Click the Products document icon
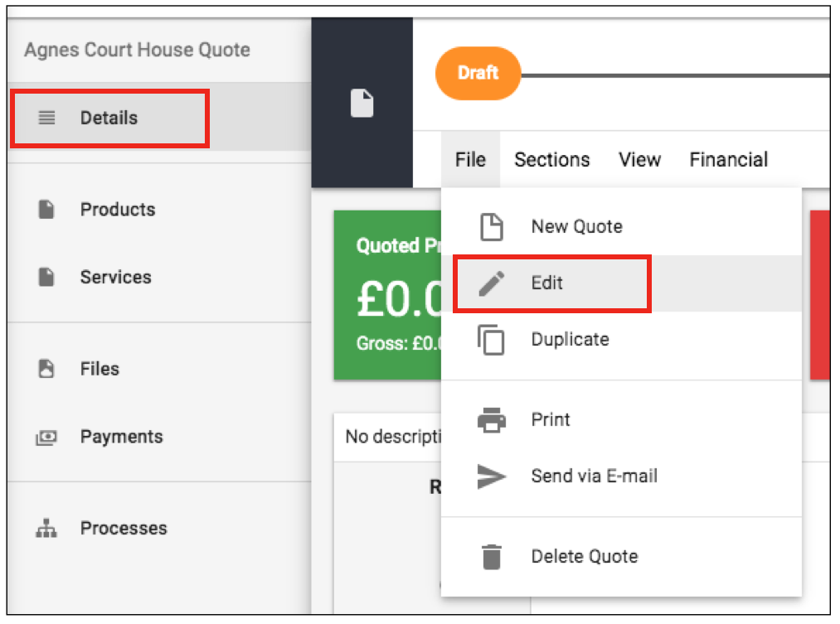This screenshot has height=624, width=840. 46,210
